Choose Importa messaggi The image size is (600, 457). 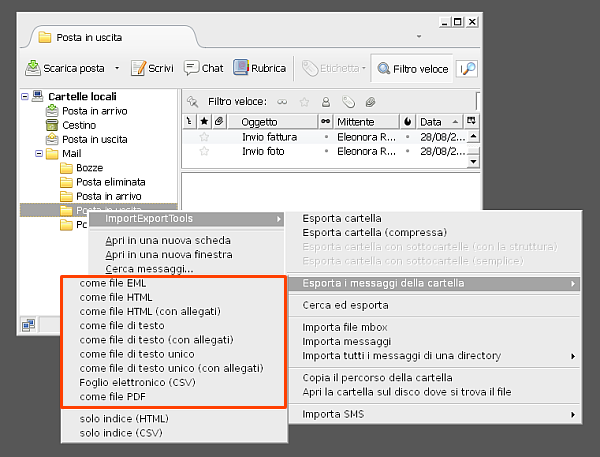[x=347, y=341]
